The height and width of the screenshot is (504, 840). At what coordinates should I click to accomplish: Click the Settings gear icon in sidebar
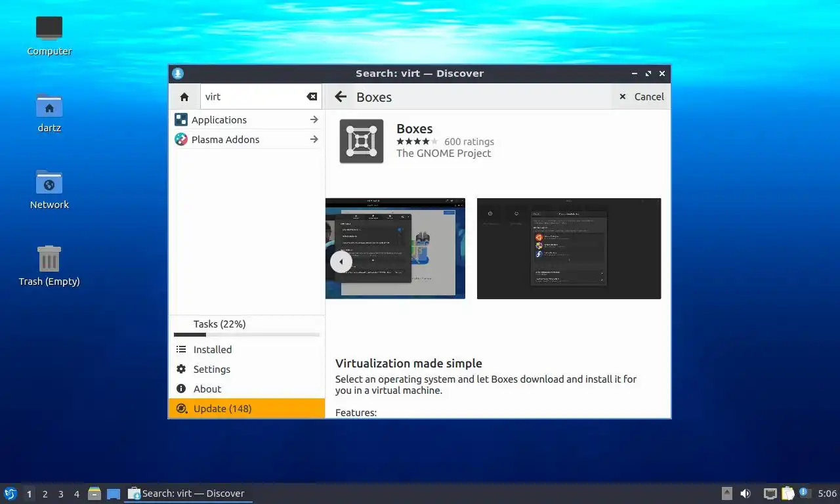181,369
